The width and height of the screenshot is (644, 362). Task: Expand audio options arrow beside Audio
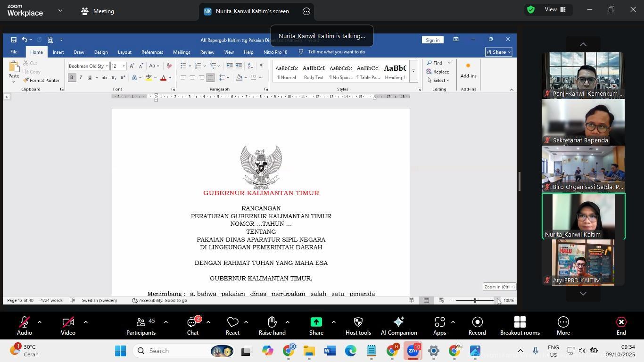[x=40, y=322]
